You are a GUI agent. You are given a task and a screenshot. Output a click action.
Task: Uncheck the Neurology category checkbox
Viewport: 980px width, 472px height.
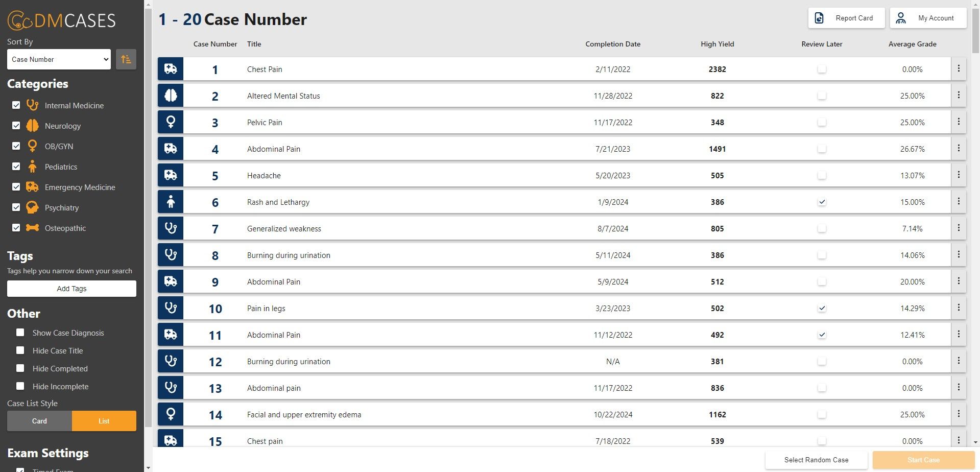[16, 126]
